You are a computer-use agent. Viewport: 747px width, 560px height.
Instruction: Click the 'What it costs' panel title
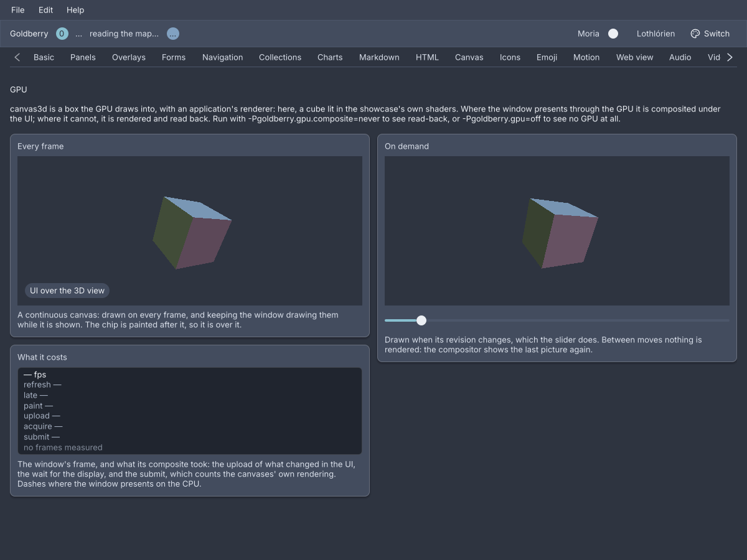coord(42,357)
